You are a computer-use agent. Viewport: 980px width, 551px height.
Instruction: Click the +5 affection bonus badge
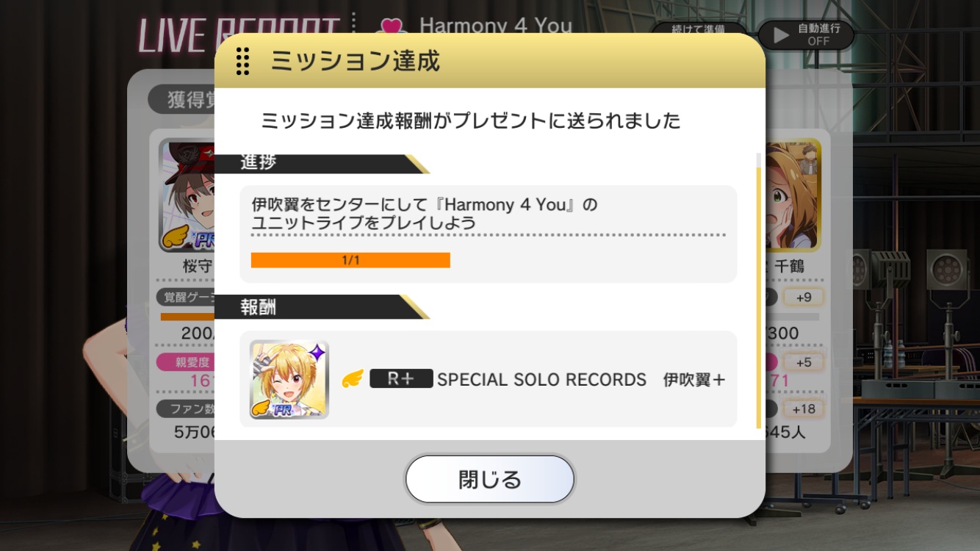coord(803,362)
